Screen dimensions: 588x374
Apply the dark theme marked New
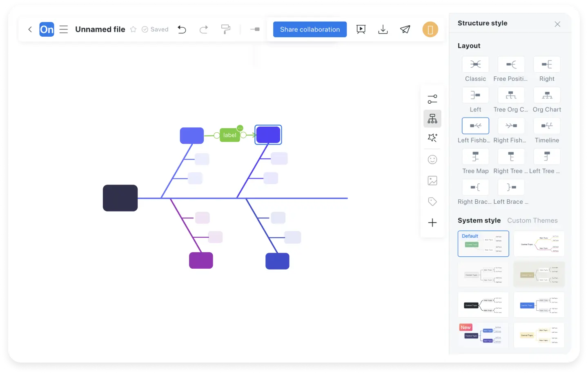pyautogui.click(x=483, y=335)
